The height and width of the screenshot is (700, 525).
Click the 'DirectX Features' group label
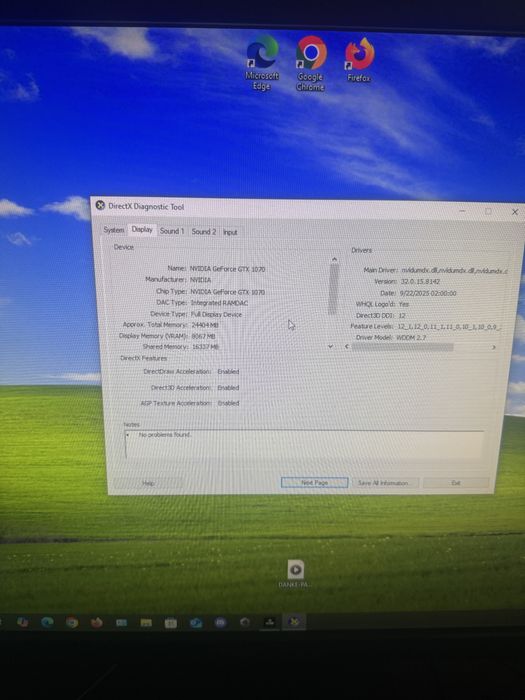click(x=143, y=358)
